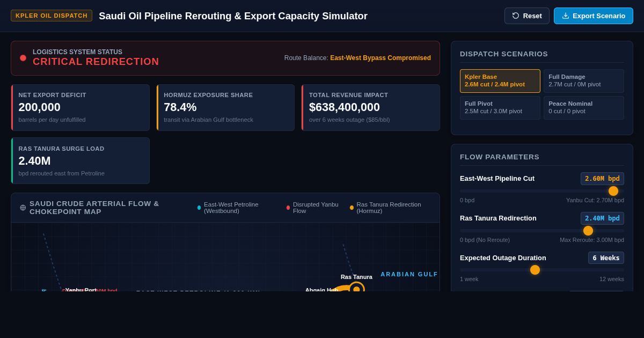This screenshot has width=644, height=338.
Task: Click the red critical status indicator dot
Action: [23, 58]
